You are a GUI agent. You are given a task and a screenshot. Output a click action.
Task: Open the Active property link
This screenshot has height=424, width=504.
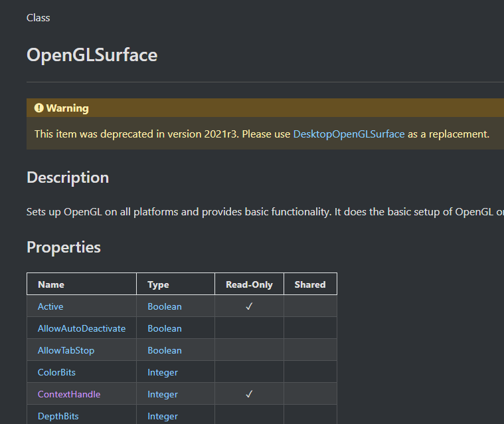50,306
